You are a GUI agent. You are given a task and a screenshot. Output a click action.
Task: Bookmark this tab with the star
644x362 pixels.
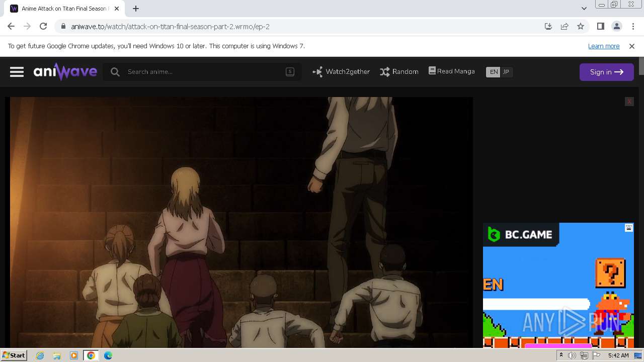(581, 27)
